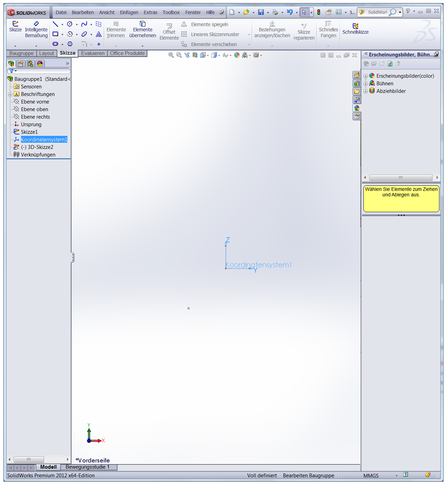Click Zoom to Fit magnifier icon
The width and height of the screenshot is (448, 490).
point(171,55)
